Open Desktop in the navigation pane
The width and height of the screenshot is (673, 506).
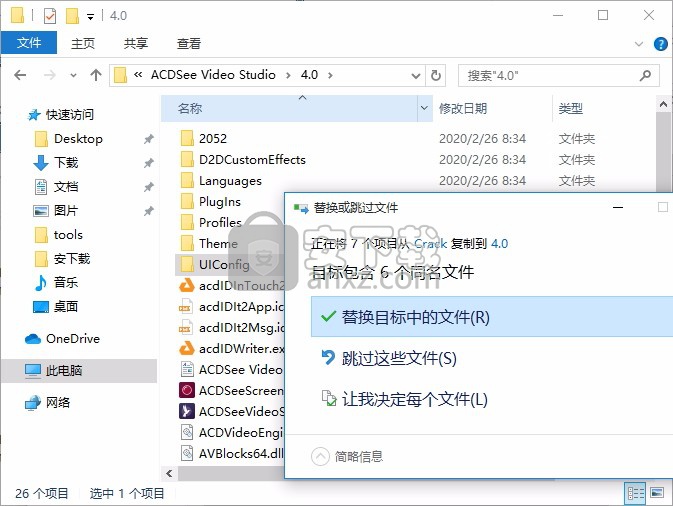78,139
